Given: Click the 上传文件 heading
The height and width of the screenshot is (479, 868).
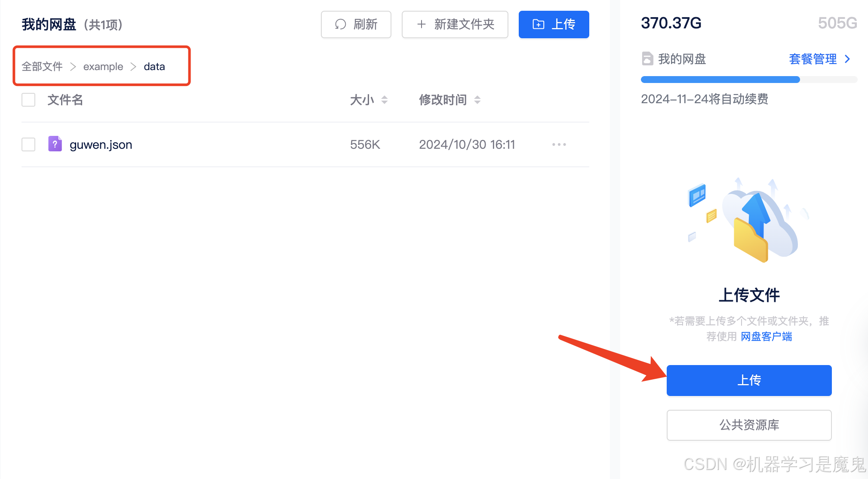Looking at the screenshot, I should 749,295.
